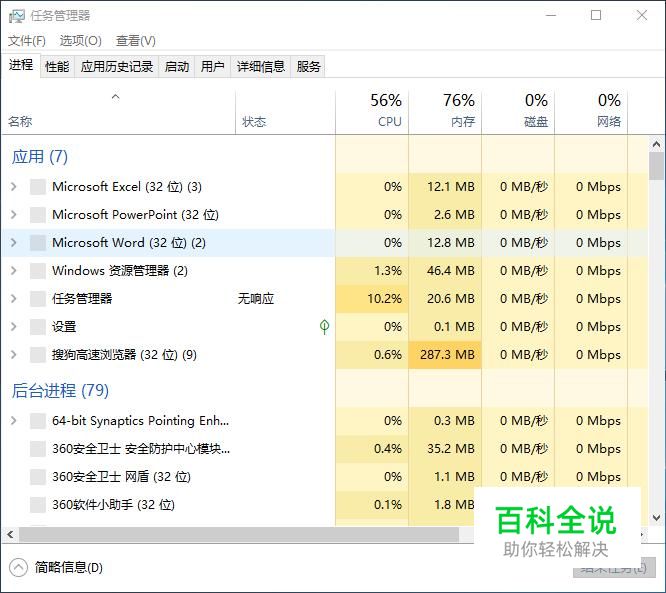Switch to the 性能 tab

tap(57, 67)
